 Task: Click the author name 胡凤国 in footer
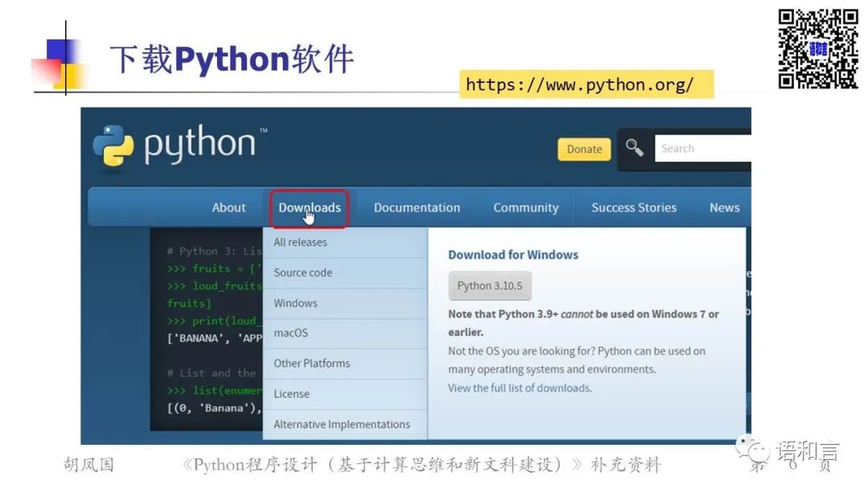[x=88, y=465]
